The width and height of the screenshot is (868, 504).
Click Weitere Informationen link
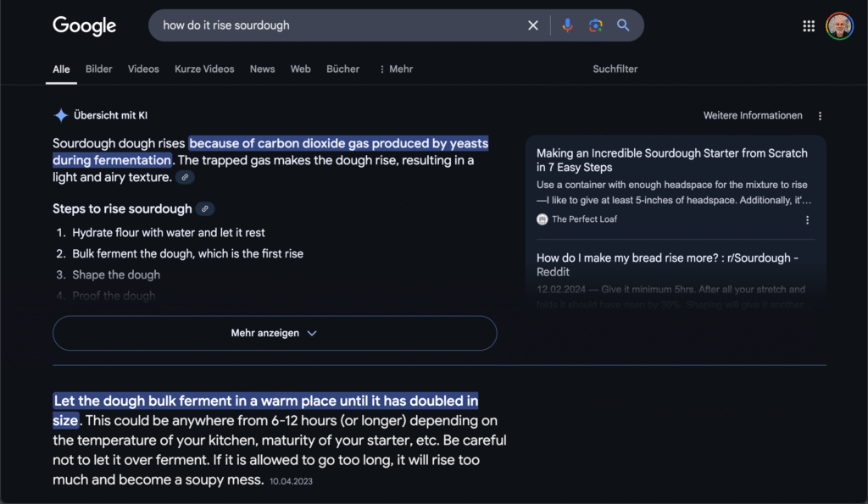click(x=753, y=116)
